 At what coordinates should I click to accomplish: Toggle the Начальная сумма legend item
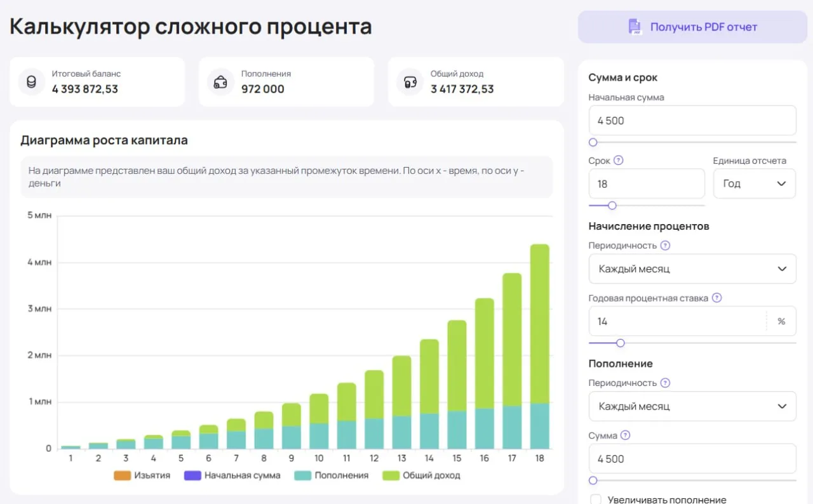(x=232, y=475)
